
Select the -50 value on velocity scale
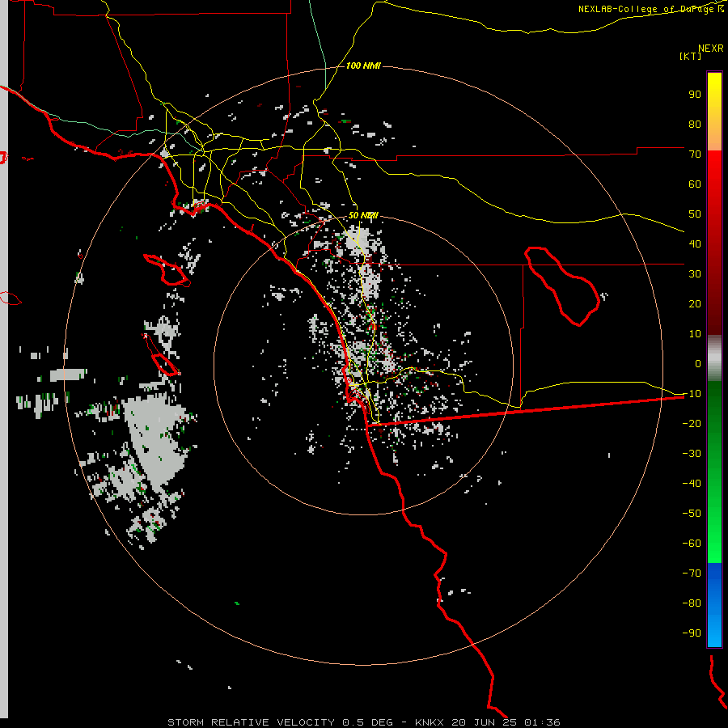(692, 514)
